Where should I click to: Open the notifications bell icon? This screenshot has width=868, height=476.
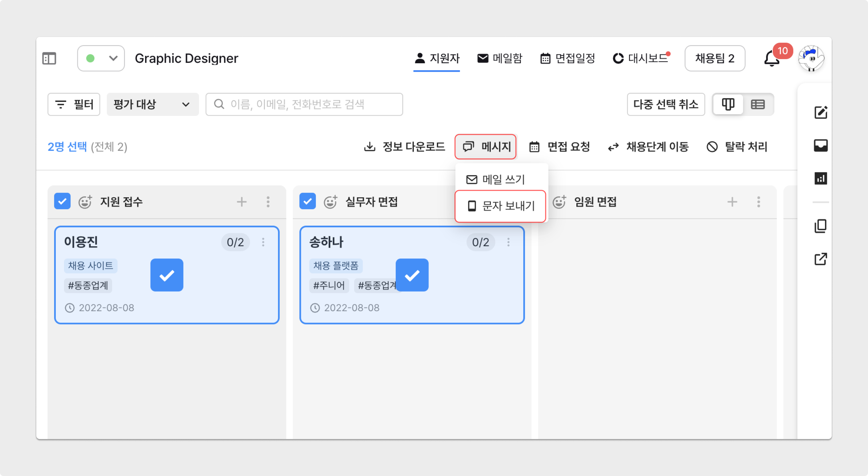(771, 59)
